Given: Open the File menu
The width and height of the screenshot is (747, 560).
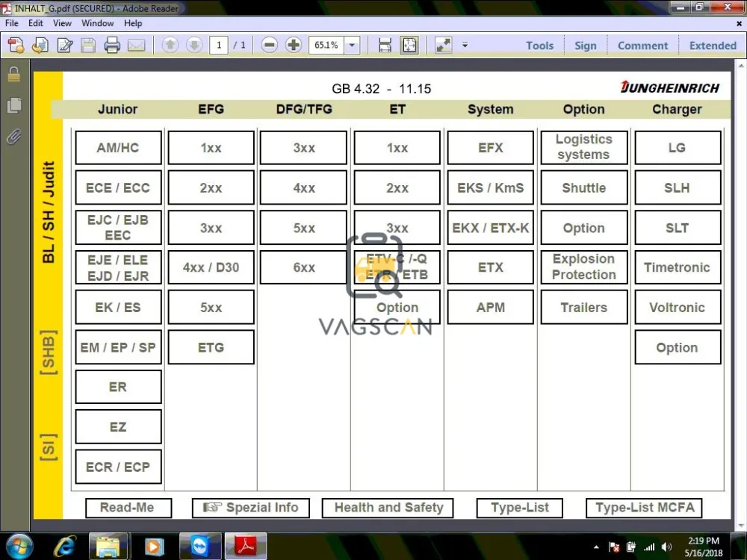Looking at the screenshot, I should (x=12, y=23).
